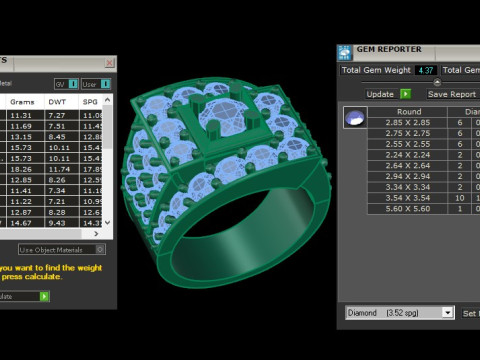This screenshot has width=480, height=360.
Task: Click the Save Report button
Action: pyautogui.click(x=452, y=94)
